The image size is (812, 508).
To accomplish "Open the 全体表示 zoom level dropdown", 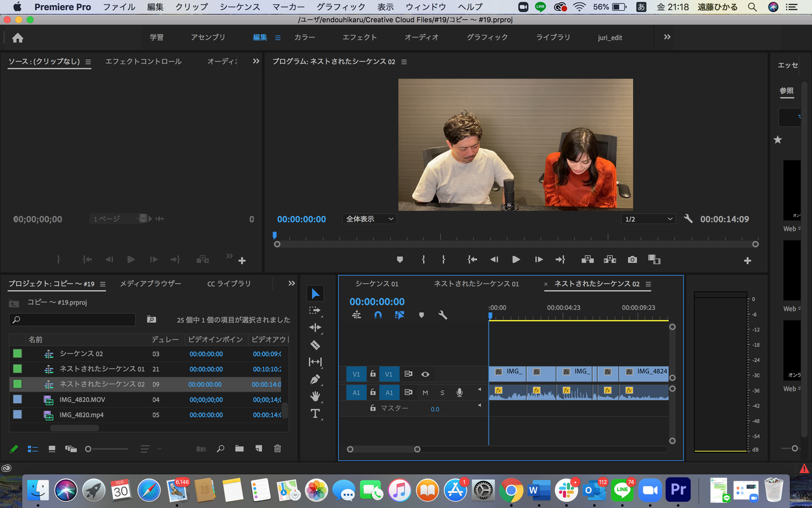I will 369,219.
